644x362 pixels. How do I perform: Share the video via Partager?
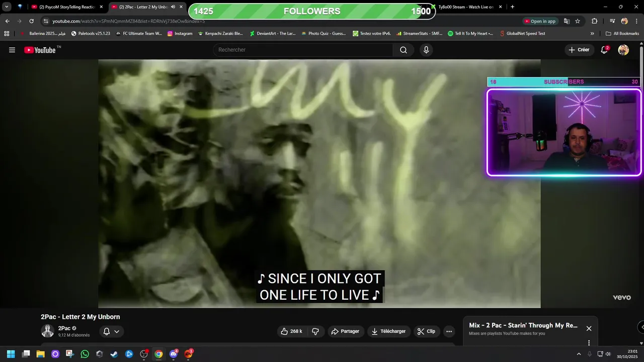346,331
